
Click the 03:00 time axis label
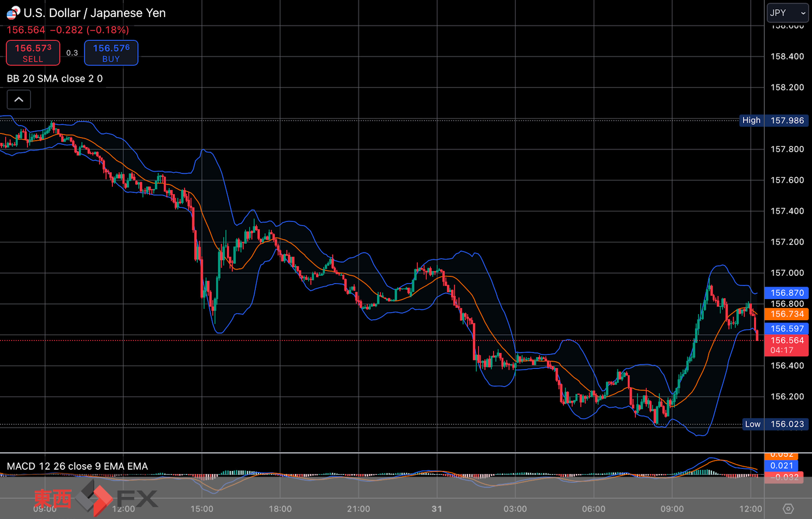pos(515,509)
